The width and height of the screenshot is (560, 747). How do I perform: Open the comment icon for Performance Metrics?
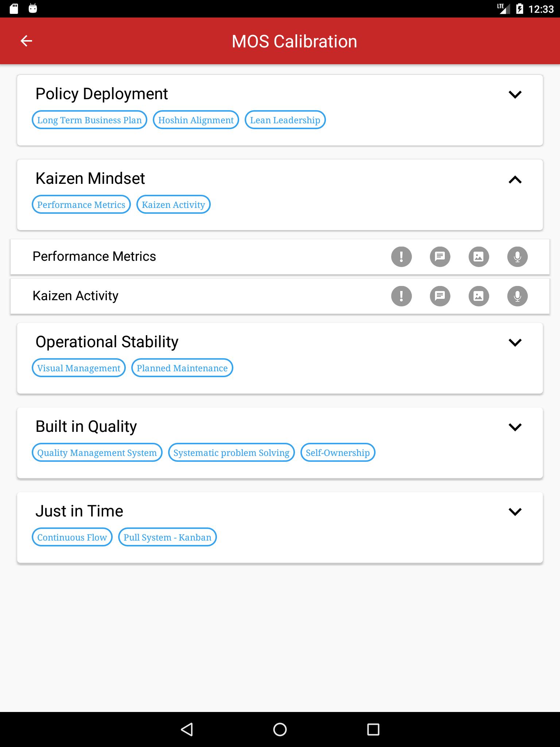click(440, 256)
